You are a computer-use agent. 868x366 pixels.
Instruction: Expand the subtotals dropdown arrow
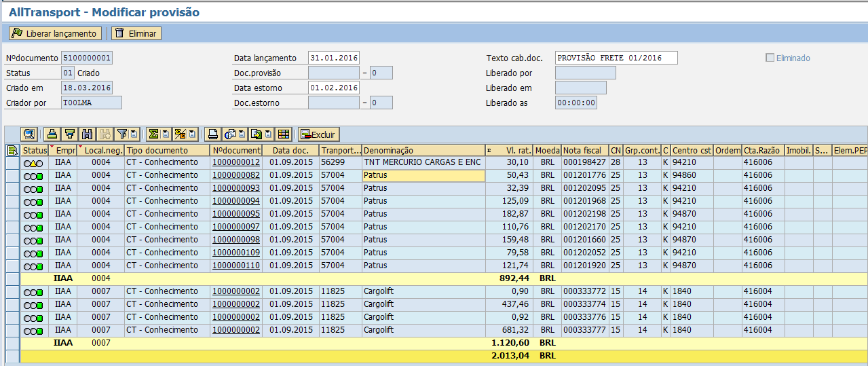tap(192, 134)
